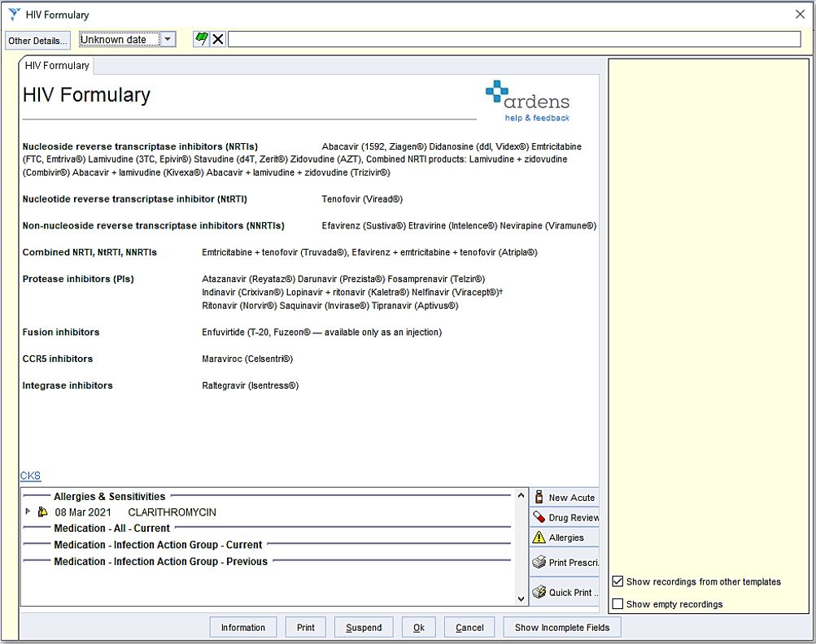Click the Print Prescription printer icon
The height and width of the screenshot is (644, 816).
(539, 562)
